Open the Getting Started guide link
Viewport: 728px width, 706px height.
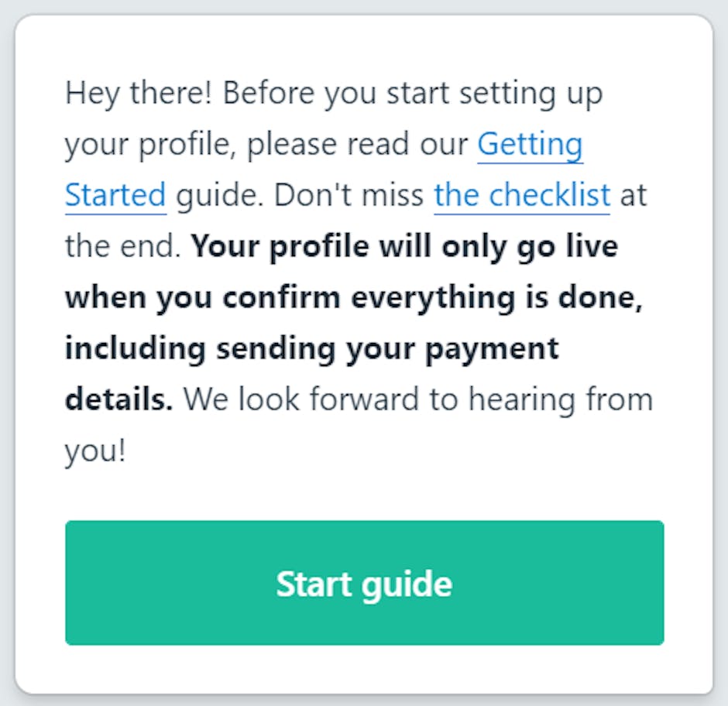(x=531, y=145)
